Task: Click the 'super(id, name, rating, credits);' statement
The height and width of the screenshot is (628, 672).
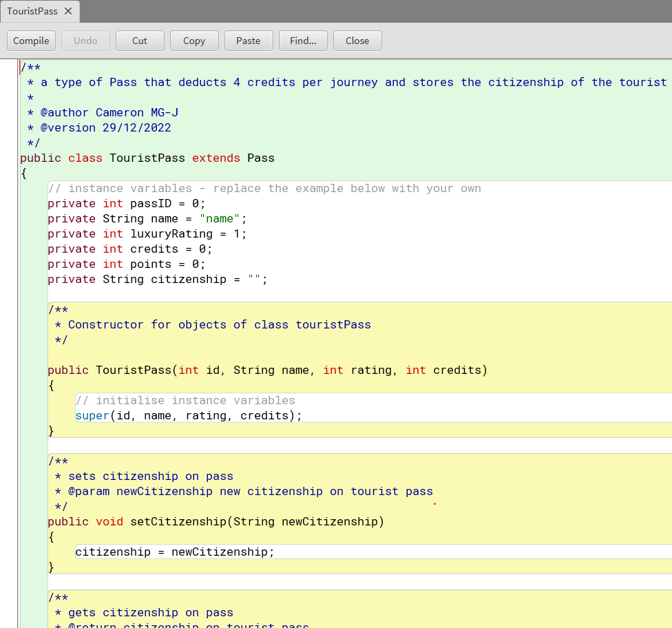Action: [189, 416]
